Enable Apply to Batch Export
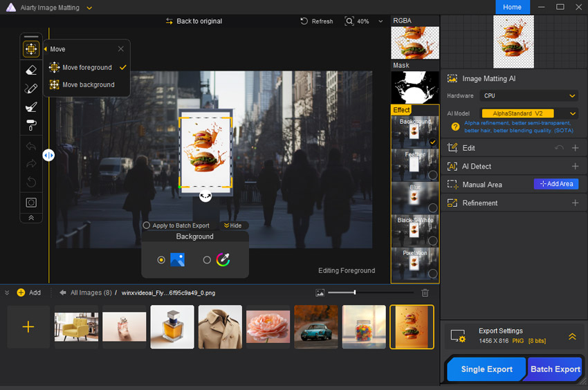588x390 pixels. [146, 225]
